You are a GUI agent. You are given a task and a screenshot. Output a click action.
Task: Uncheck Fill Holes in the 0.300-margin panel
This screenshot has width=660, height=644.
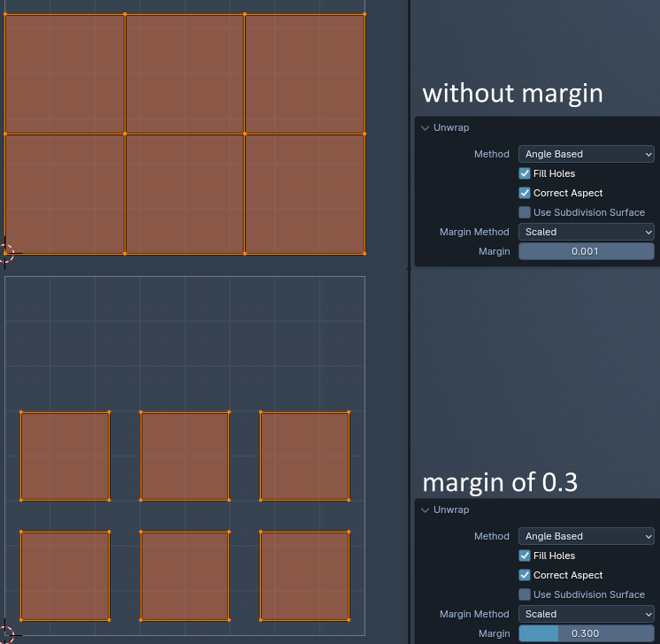(525, 556)
